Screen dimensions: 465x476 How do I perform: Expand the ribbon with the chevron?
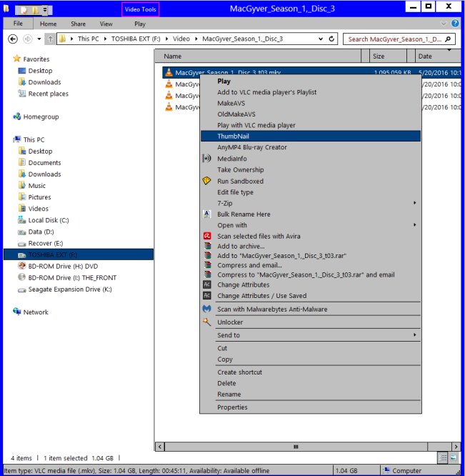(x=444, y=24)
